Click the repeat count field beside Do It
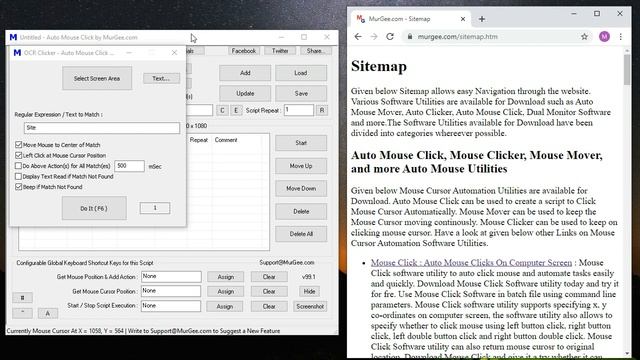The image size is (640, 360). pos(155,208)
